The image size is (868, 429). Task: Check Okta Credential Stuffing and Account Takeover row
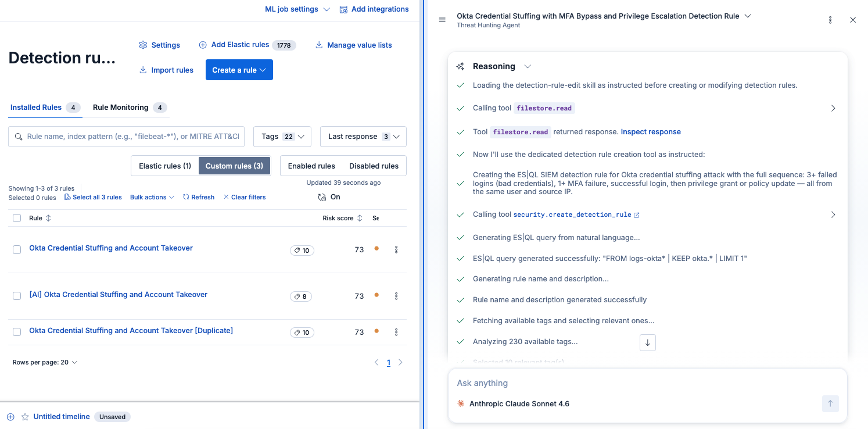17,249
